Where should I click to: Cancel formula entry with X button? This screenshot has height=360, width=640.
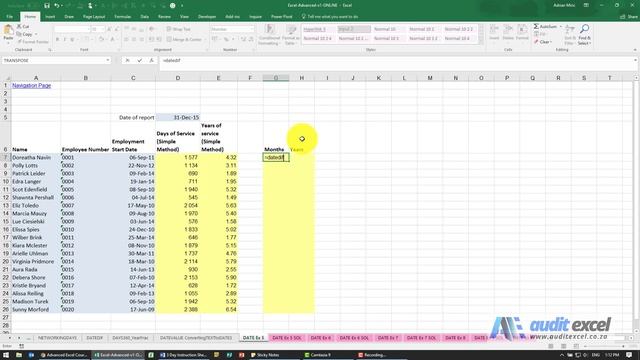(127, 60)
